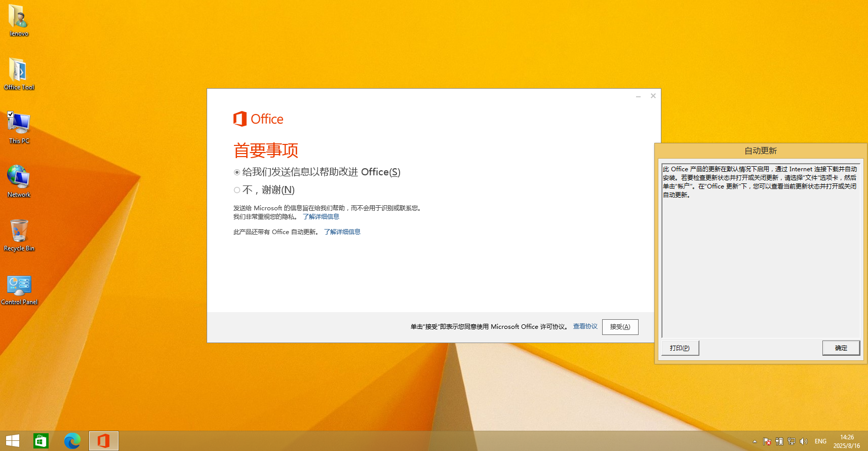
Task: Open the Control Panel desktop icon
Action: 19,286
